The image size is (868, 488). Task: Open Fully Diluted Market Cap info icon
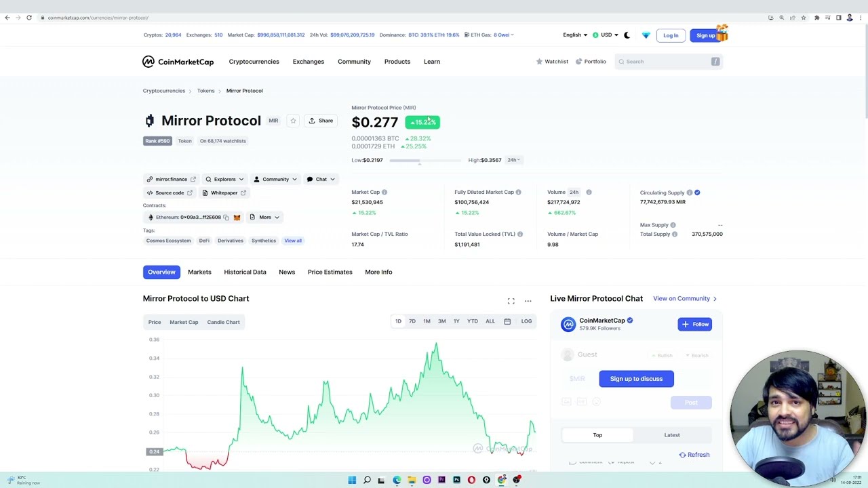518,192
